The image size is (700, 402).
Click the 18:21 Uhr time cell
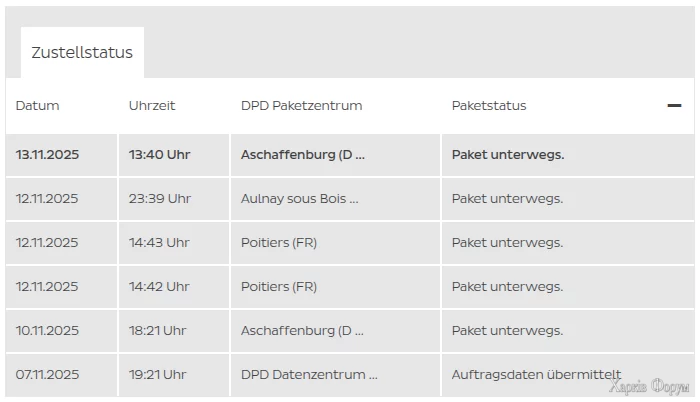coord(157,331)
